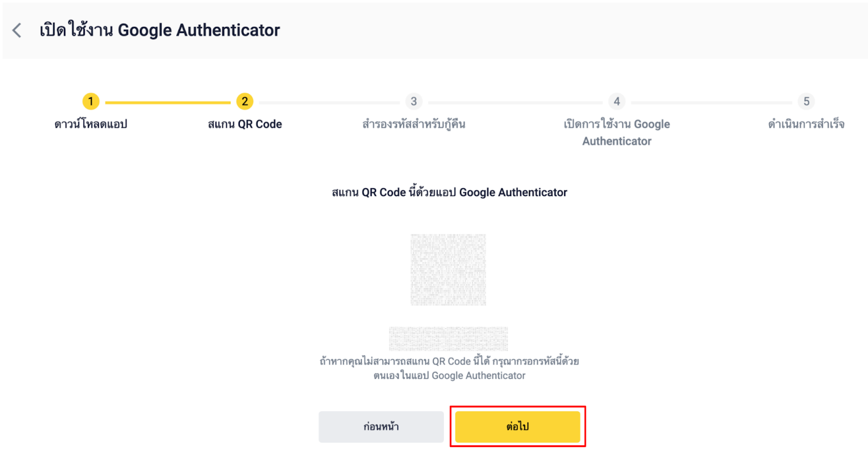Click the grey step 4 circle
This screenshot has width=868, height=460.
617,101
